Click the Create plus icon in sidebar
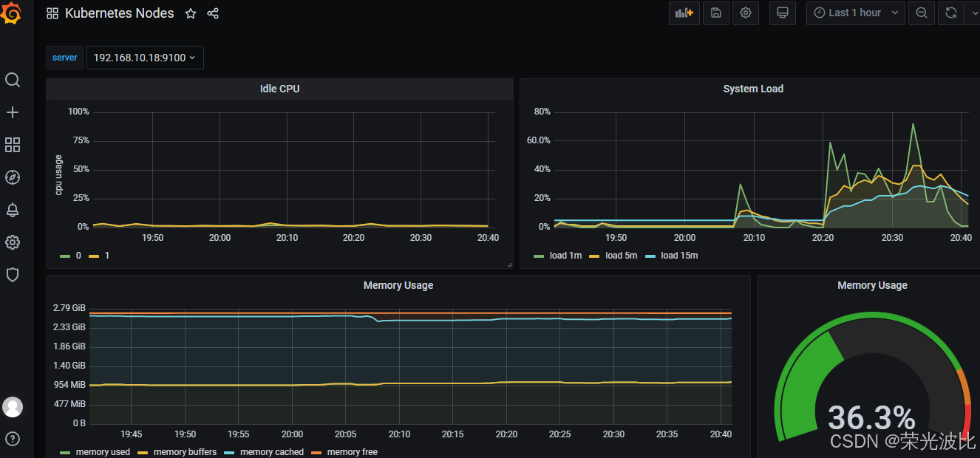 click(x=13, y=112)
